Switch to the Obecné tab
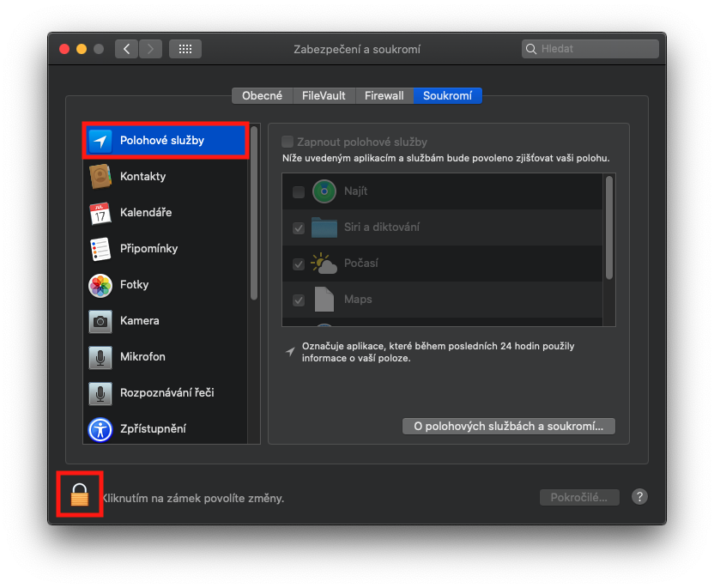 pyautogui.click(x=262, y=95)
